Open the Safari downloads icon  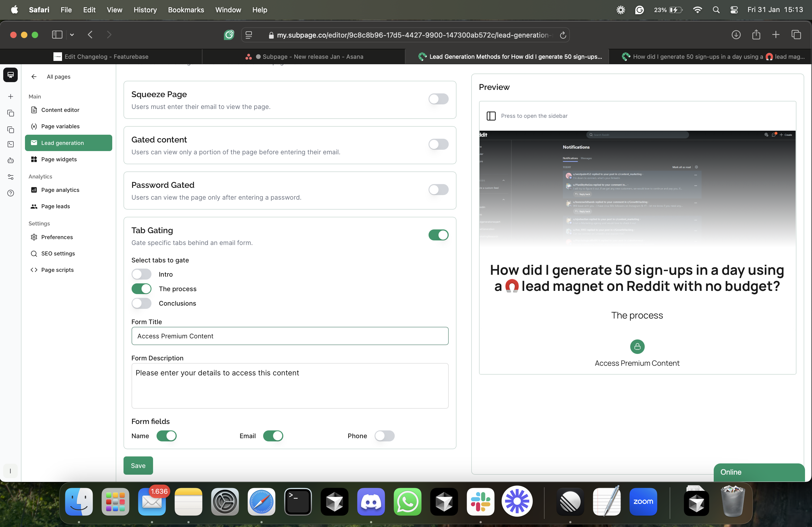(736, 35)
